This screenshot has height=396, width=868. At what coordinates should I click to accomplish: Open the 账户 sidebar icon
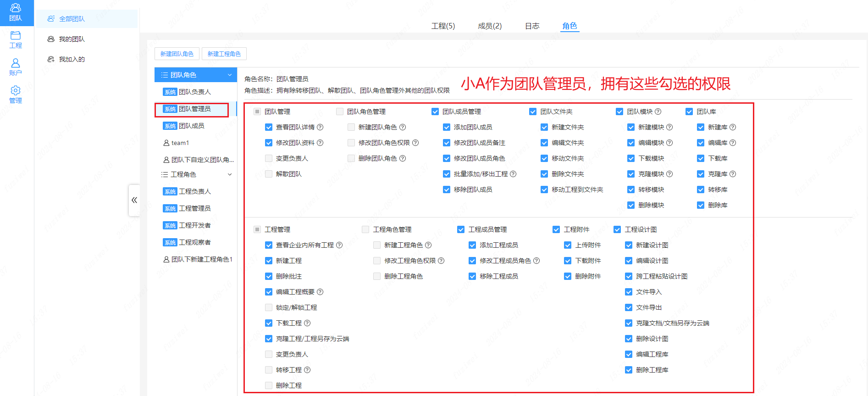click(x=16, y=67)
